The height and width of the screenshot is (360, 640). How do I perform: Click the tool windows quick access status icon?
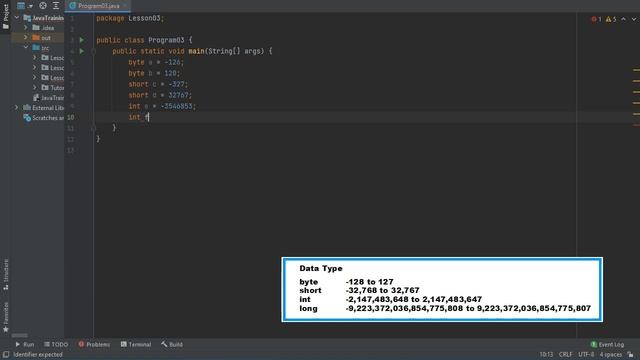coord(6,355)
